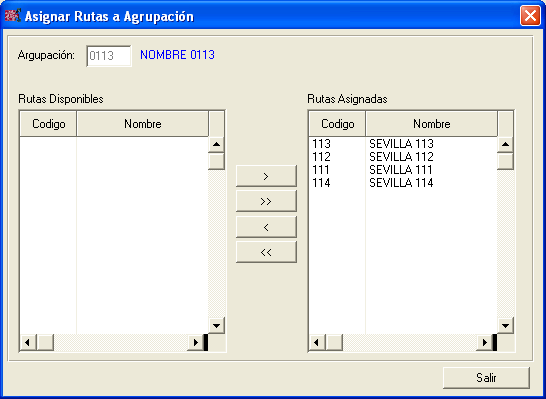The height and width of the screenshot is (399, 546).
Task: Click vertical scroll thumb in Rutas Disponibles
Action: pos(216,161)
